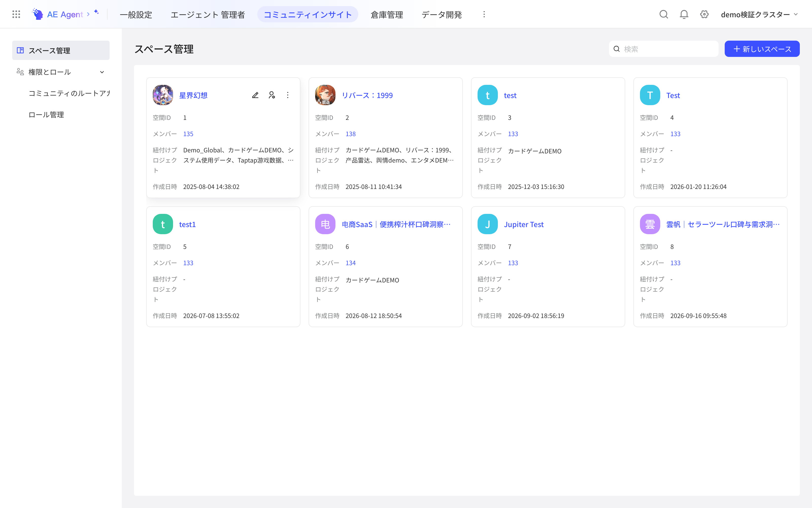The image size is (812, 508).
Task: Click the Jupiter Test J avatar
Action: click(487, 224)
